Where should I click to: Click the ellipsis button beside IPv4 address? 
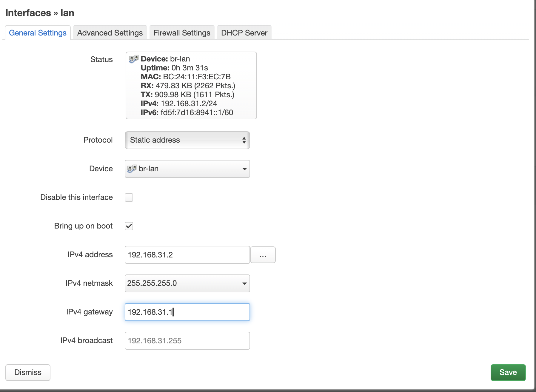coord(263,255)
